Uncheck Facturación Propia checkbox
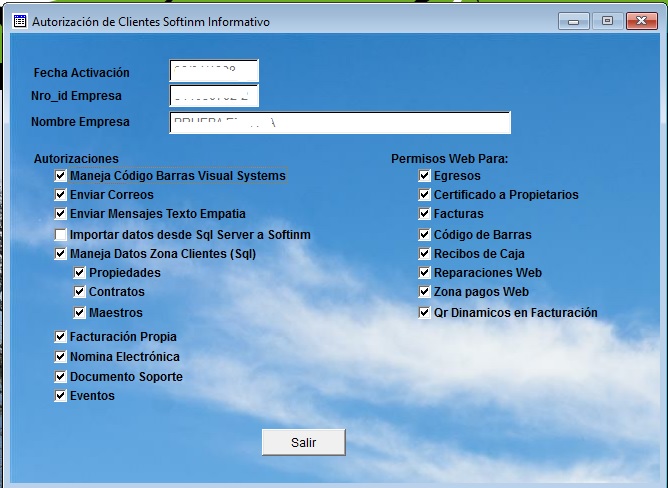Viewport: 668px width, 488px height. click(x=60, y=336)
